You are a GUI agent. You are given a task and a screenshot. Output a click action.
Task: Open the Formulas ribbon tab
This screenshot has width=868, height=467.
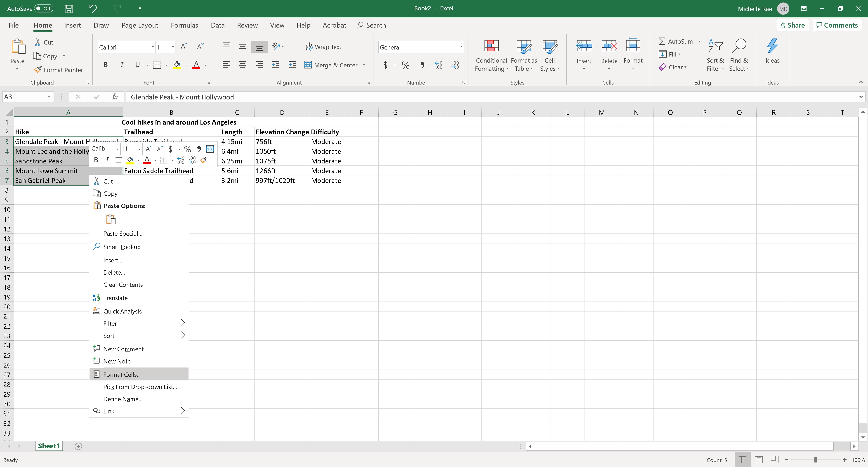tap(184, 25)
